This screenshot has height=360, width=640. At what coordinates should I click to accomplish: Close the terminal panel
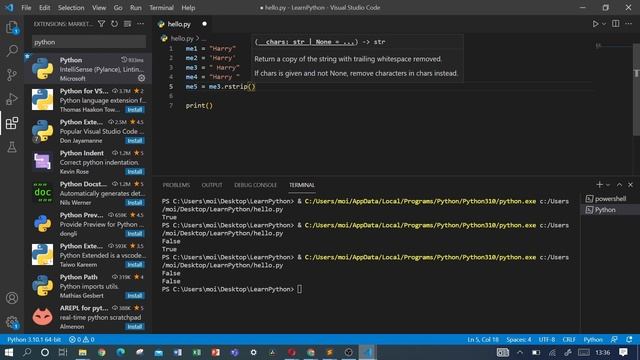[631, 185]
